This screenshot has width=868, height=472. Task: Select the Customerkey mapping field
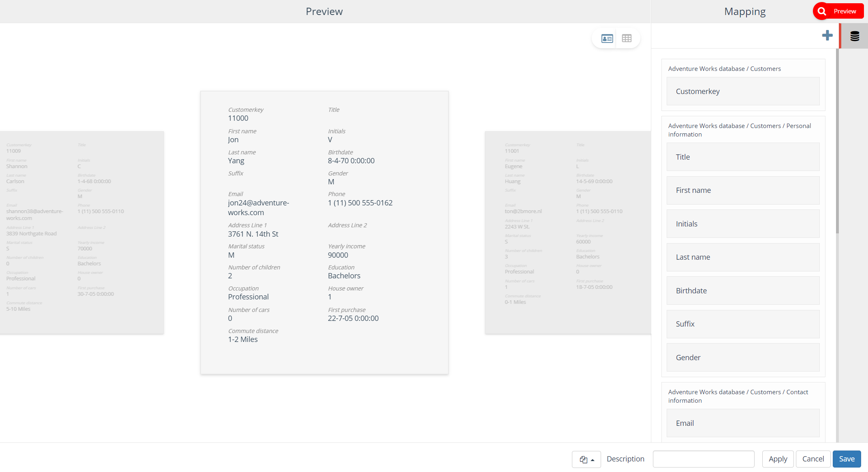coord(743,91)
